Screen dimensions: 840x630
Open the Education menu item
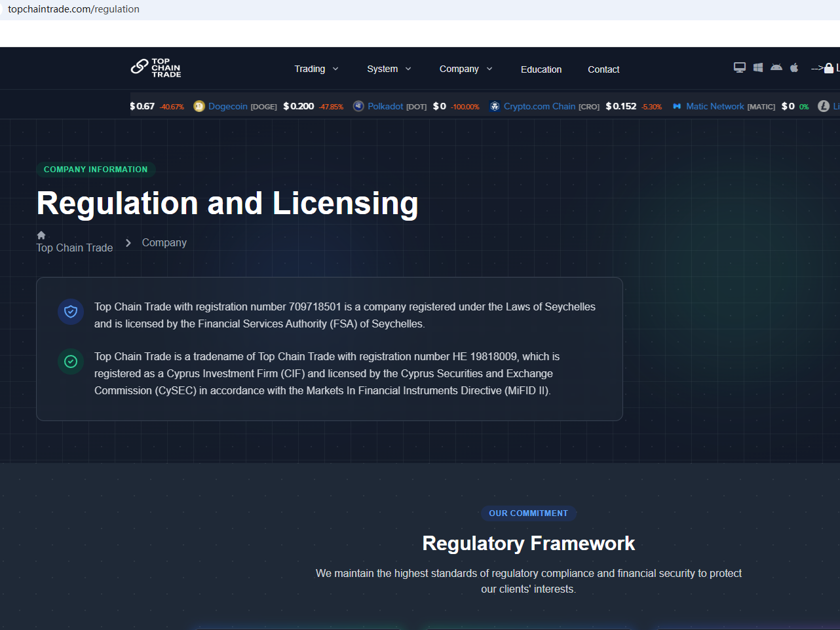point(541,69)
